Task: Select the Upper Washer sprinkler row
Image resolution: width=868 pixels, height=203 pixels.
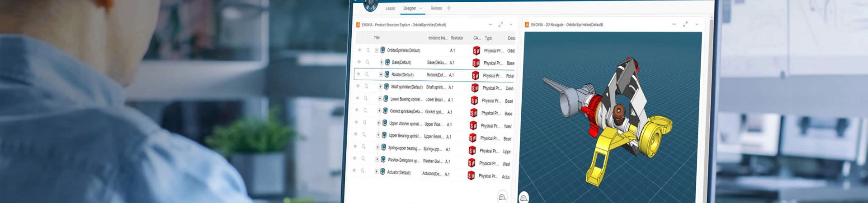Action: pos(433,124)
